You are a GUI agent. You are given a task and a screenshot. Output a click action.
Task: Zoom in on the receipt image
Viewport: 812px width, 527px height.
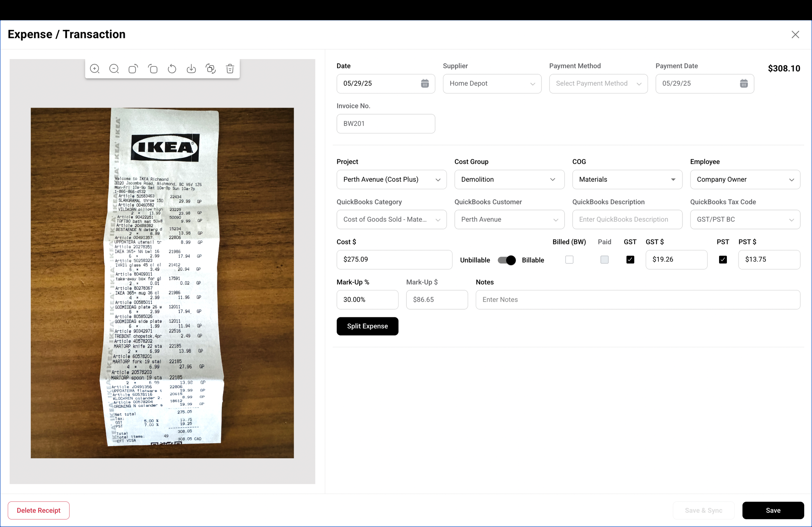pos(95,68)
